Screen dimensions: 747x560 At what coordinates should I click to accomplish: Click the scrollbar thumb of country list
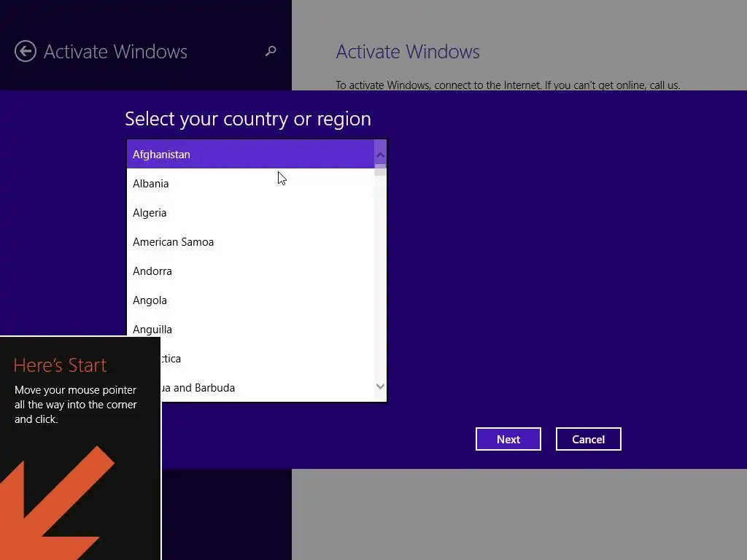(380, 170)
